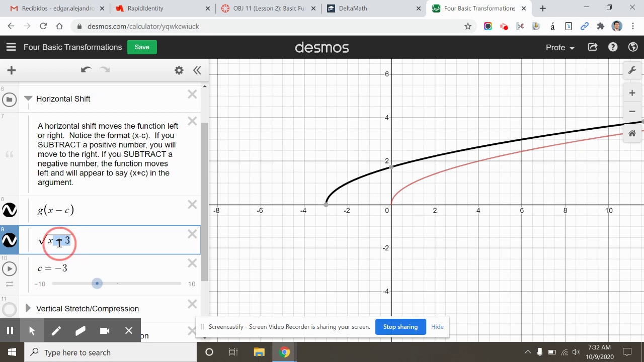Open the Desmos hamburger menu
The image size is (644, 362).
coord(11,47)
